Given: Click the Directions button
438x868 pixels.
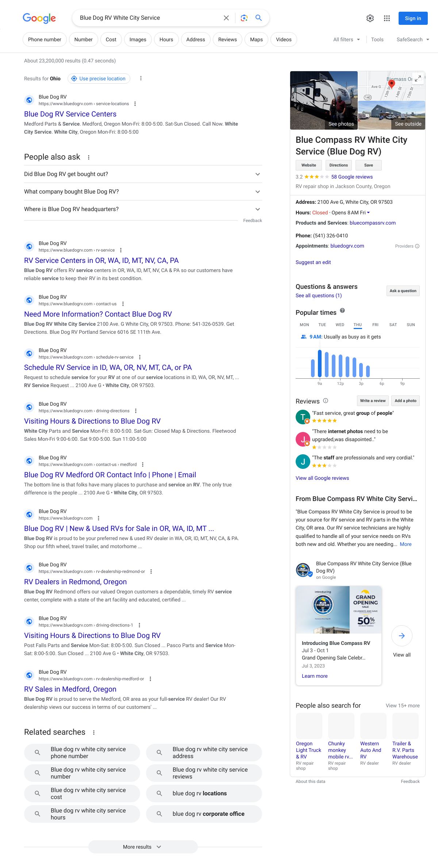Looking at the screenshot, I should 338,165.
